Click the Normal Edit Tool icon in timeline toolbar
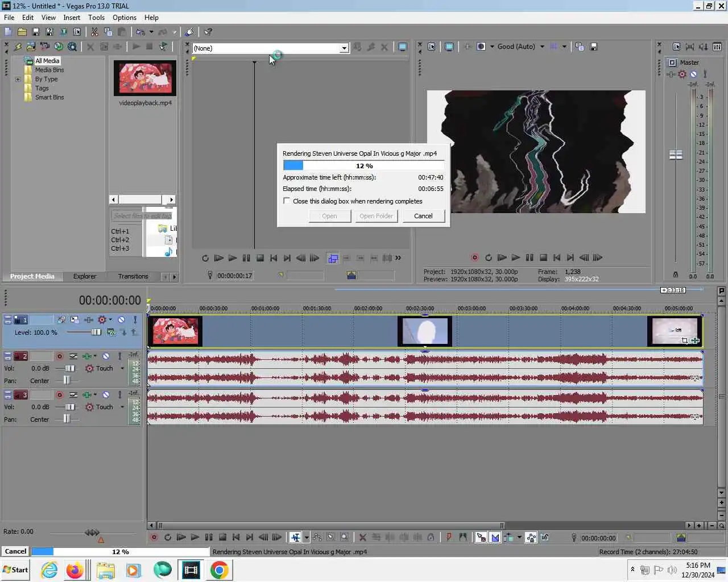Viewport: 728px width, 582px height. point(296,537)
